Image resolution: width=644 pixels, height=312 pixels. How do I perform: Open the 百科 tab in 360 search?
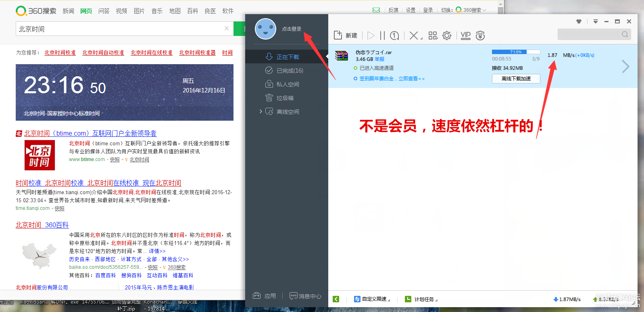(192, 11)
